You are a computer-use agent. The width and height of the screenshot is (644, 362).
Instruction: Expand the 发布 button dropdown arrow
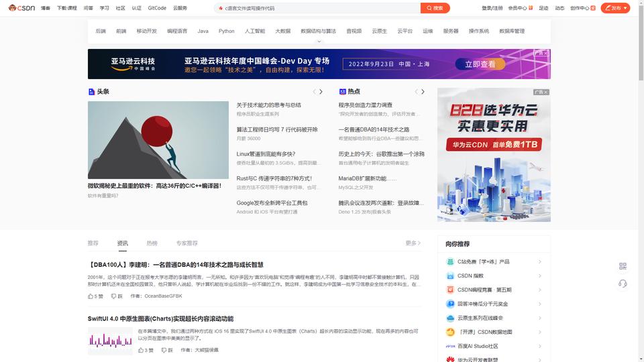pos(625,8)
